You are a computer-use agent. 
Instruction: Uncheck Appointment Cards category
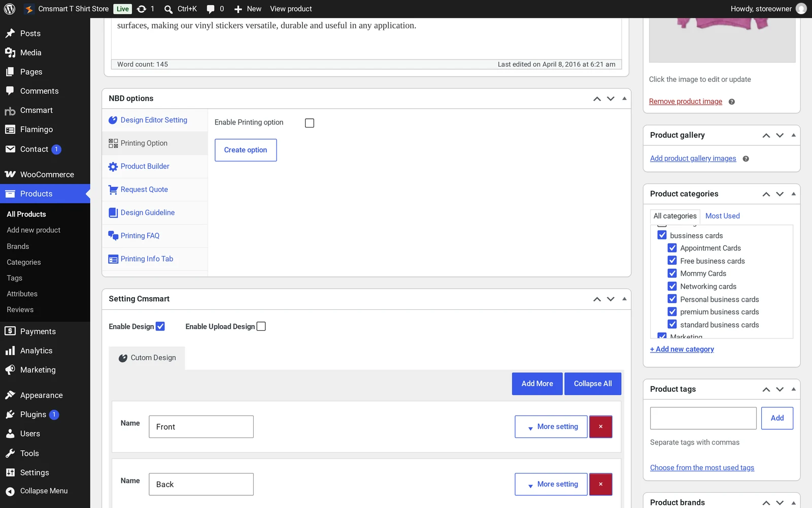point(672,248)
